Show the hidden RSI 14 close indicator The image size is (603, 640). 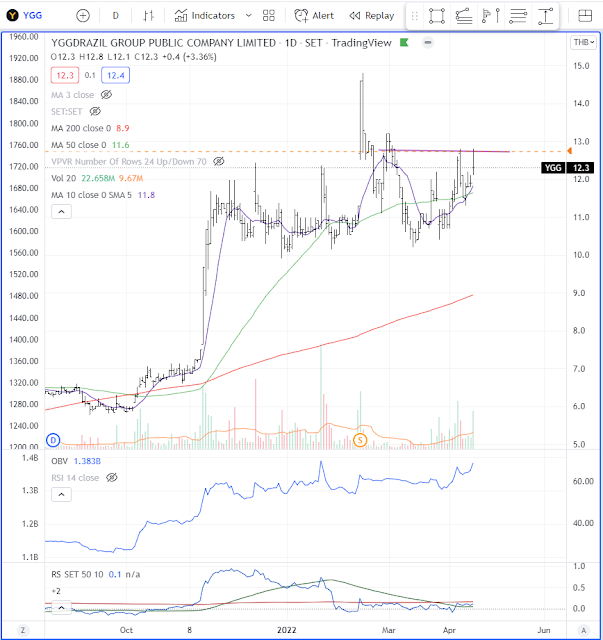111,478
